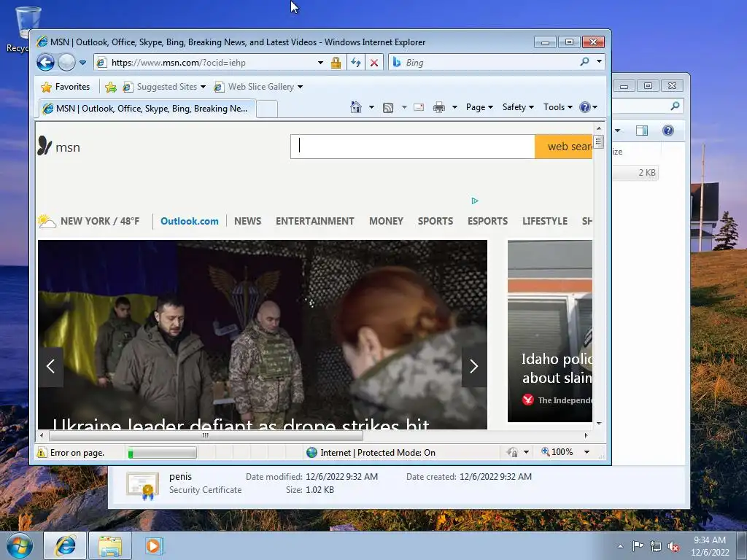747x560 pixels.
Task: Click the RSS feeds icon
Action: pyautogui.click(x=388, y=108)
